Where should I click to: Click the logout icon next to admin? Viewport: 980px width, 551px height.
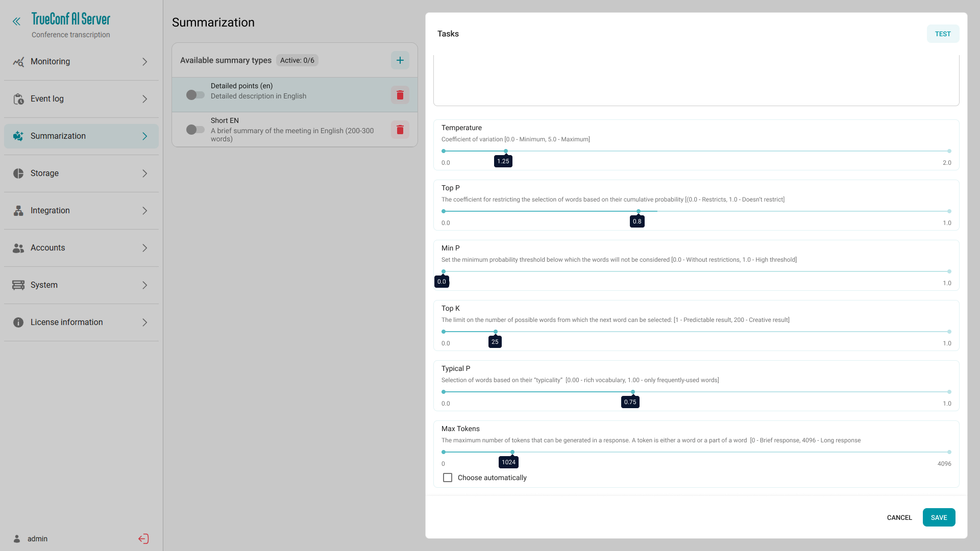(143, 539)
